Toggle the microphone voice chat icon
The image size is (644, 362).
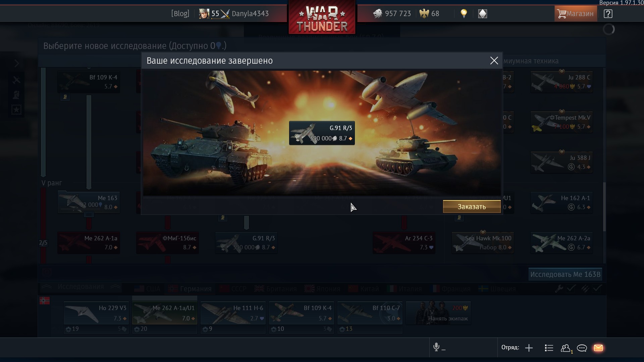(x=436, y=347)
